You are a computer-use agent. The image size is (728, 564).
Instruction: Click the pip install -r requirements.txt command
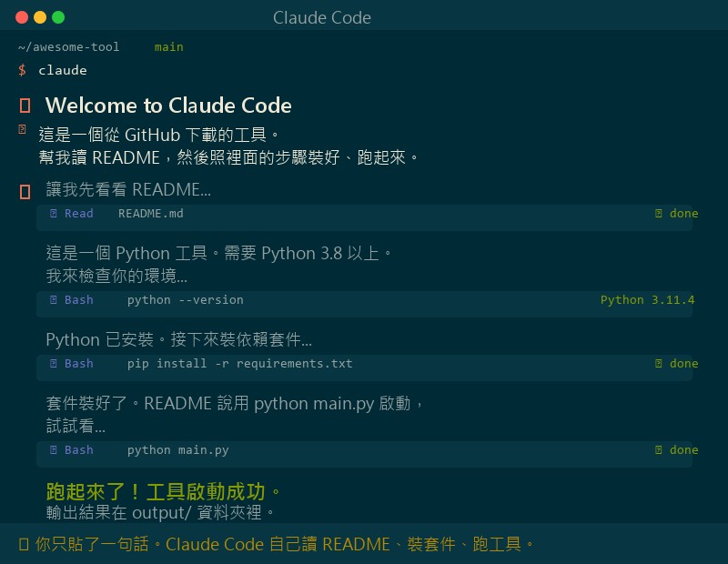pyautogui.click(x=240, y=364)
